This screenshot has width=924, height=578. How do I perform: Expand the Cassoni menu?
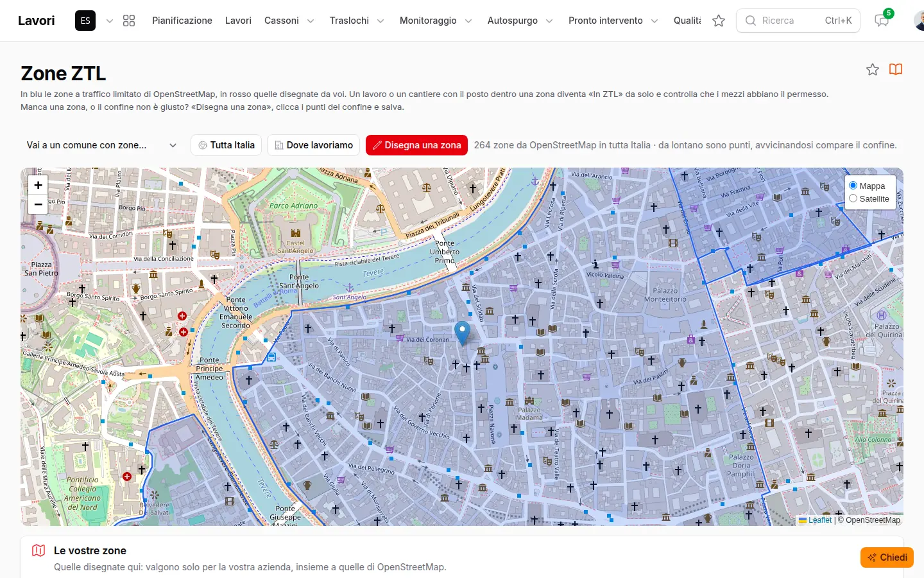289,21
